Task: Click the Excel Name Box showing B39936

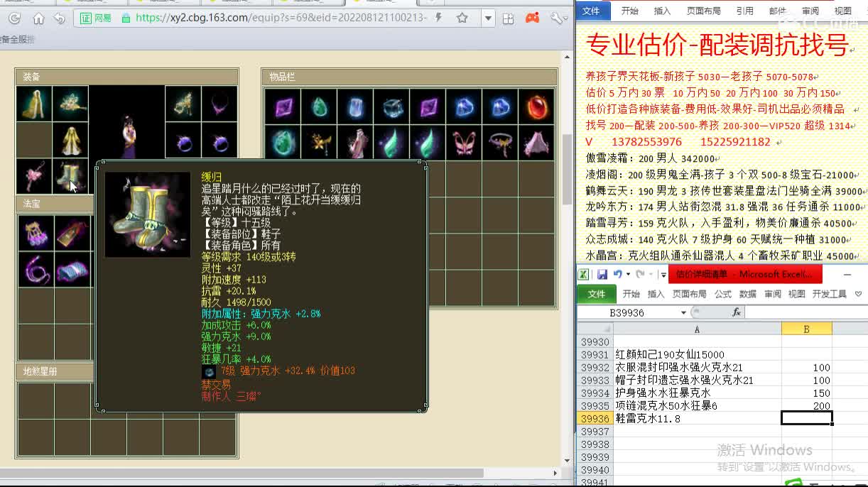Action: [x=629, y=312]
